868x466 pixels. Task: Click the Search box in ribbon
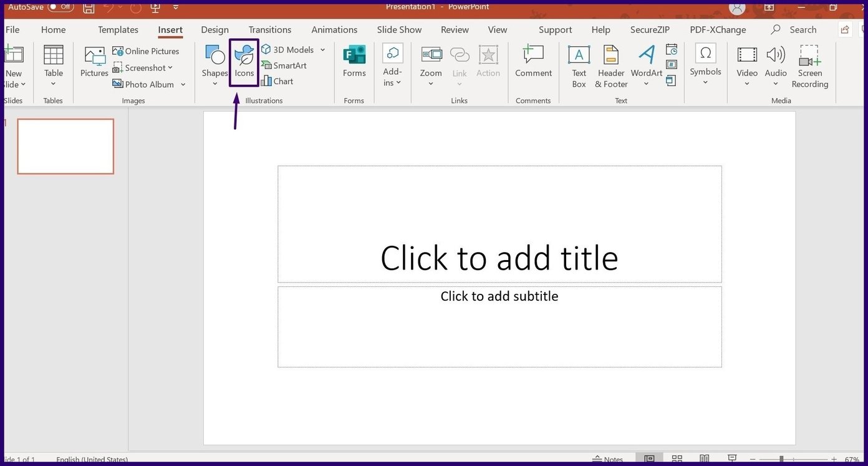[x=794, y=29]
